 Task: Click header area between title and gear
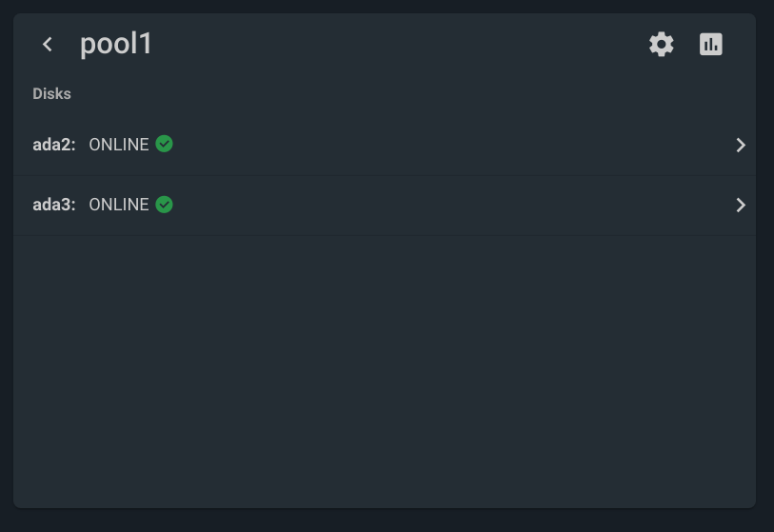395,45
